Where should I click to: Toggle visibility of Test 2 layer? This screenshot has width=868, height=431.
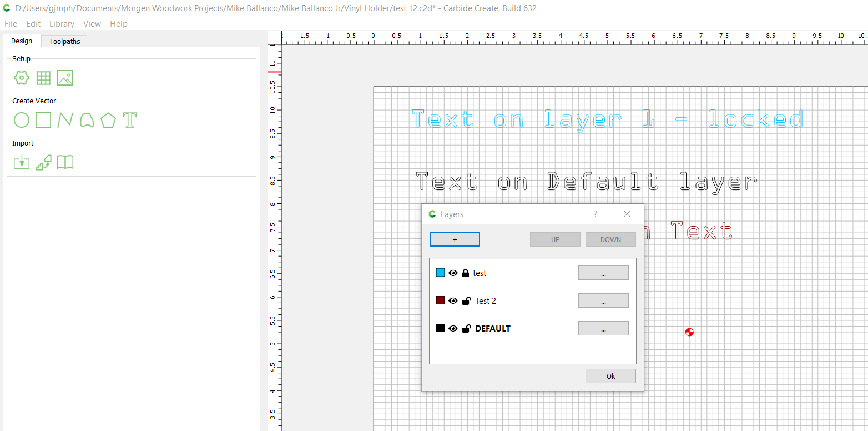[453, 301]
